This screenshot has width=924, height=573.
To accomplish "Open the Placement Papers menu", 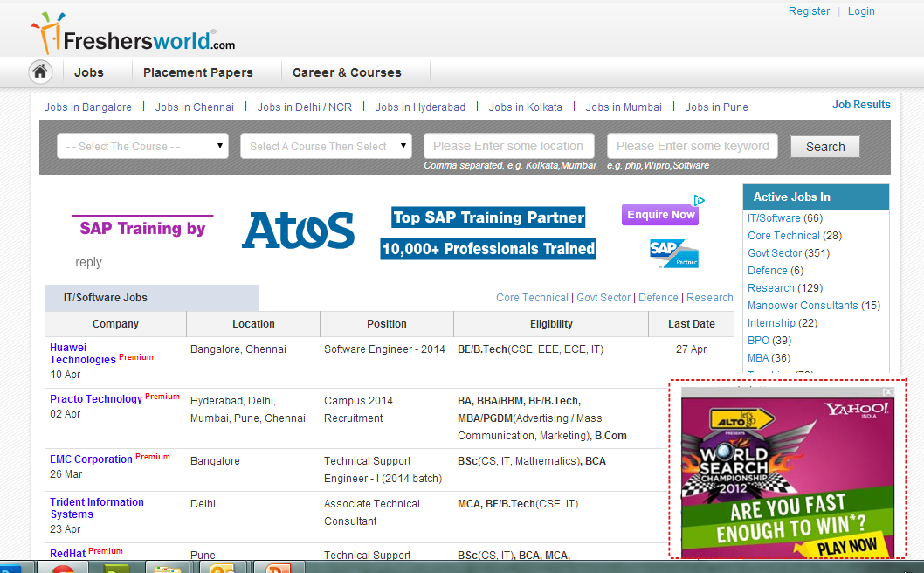I will 198,72.
